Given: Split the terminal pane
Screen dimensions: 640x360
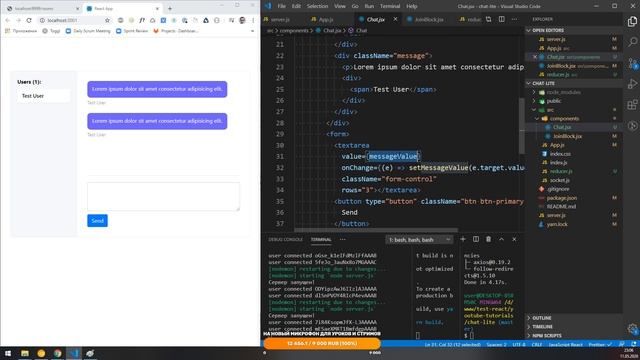Looking at the screenshot, I should [x=476, y=239].
